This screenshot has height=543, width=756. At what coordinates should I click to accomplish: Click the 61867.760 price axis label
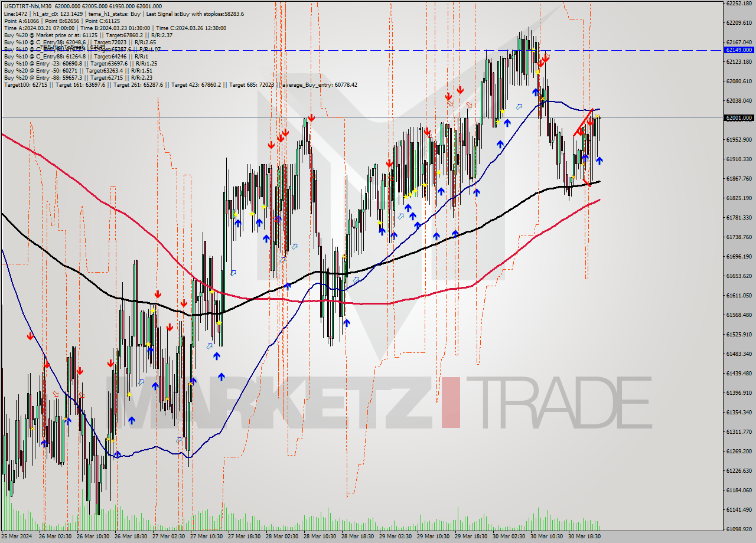739,178
